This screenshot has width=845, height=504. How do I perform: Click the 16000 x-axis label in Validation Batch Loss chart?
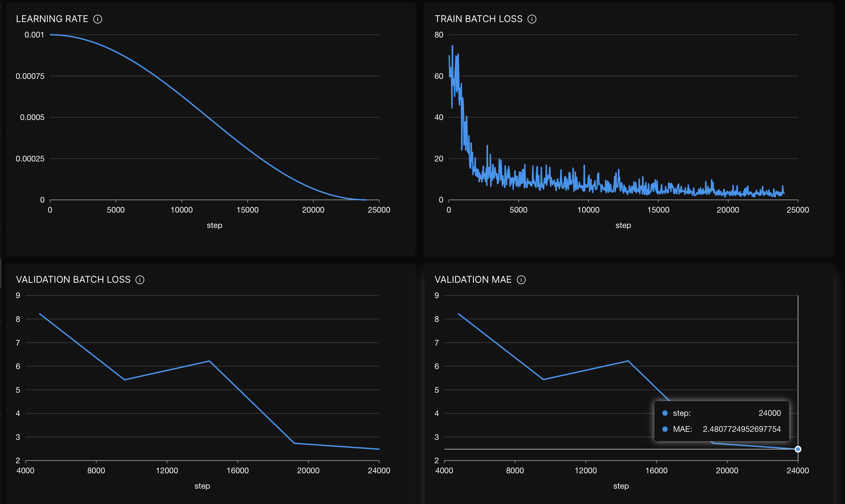(x=238, y=471)
